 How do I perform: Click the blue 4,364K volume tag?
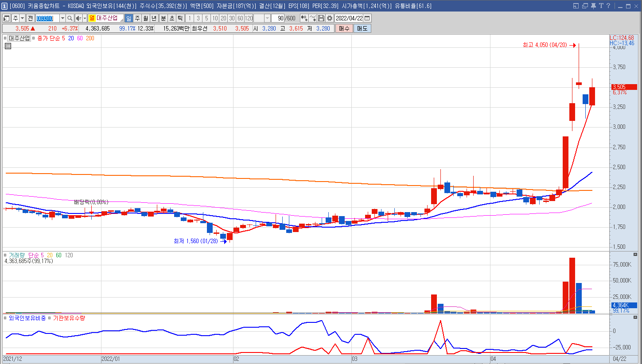coord(624,305)
